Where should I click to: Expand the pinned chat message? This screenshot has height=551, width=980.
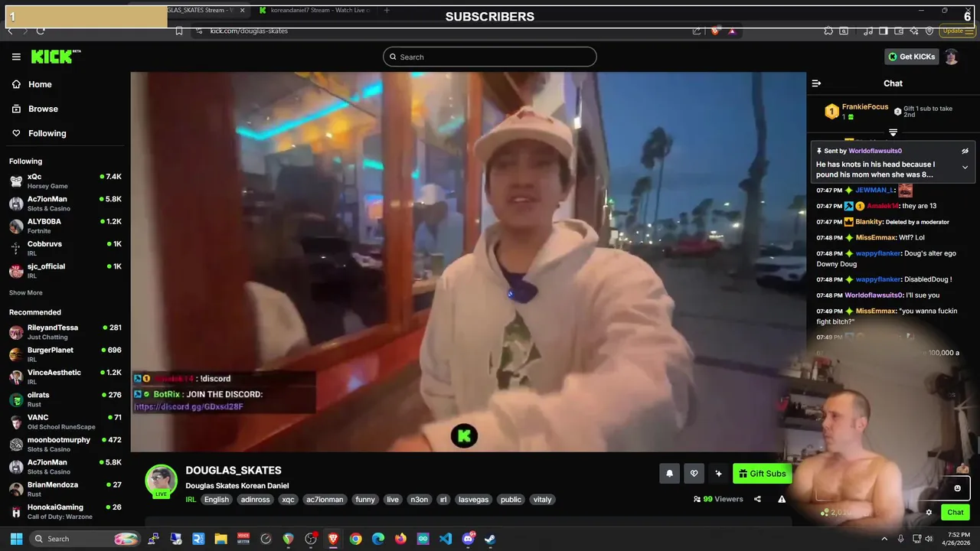pos(965,167)
